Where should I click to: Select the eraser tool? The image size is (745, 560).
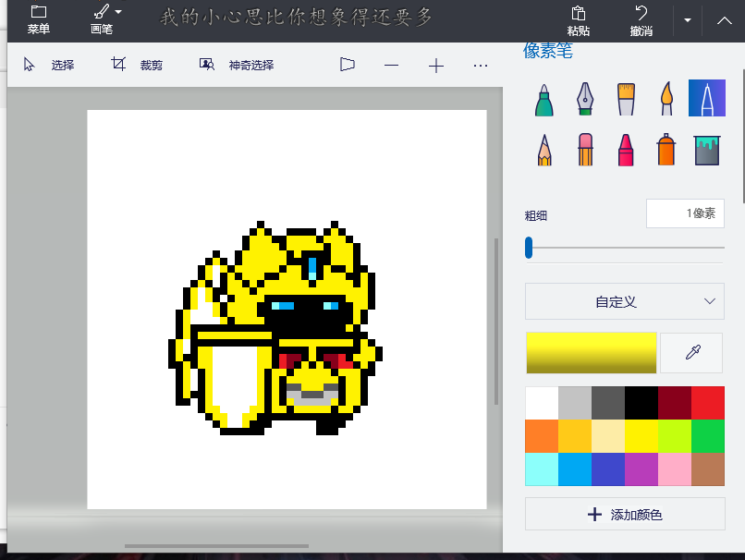click(x=585, y=150)
